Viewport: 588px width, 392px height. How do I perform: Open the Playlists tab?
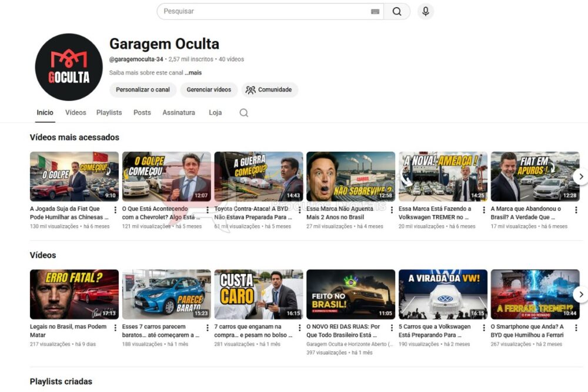pos(109,112)
